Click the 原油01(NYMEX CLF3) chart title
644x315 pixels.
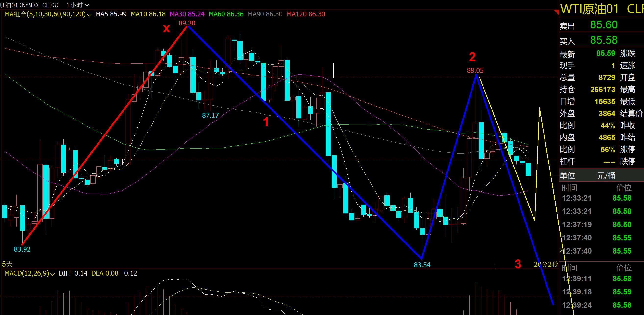tap(29, 5)
